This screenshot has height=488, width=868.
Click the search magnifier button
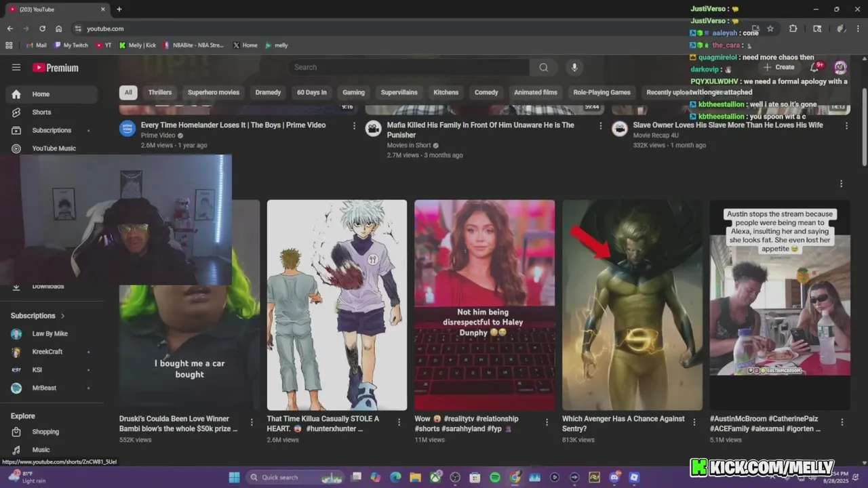click(543, 67)
